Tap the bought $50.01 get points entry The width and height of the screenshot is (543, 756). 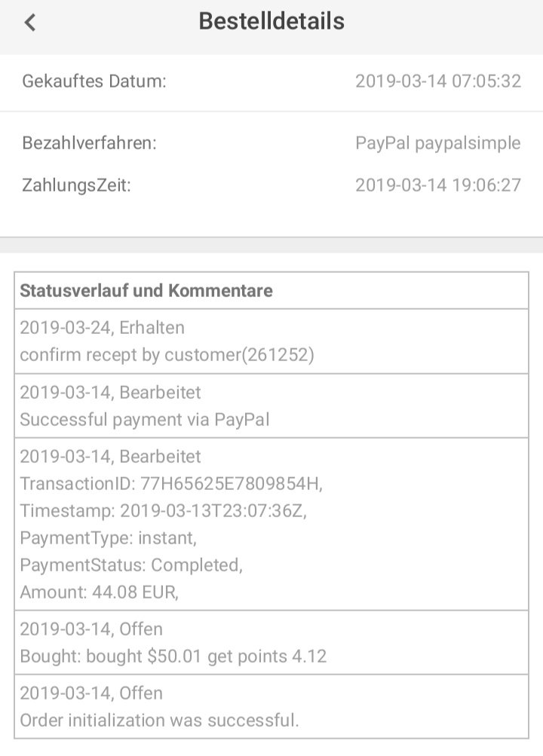tap(173, 657)
